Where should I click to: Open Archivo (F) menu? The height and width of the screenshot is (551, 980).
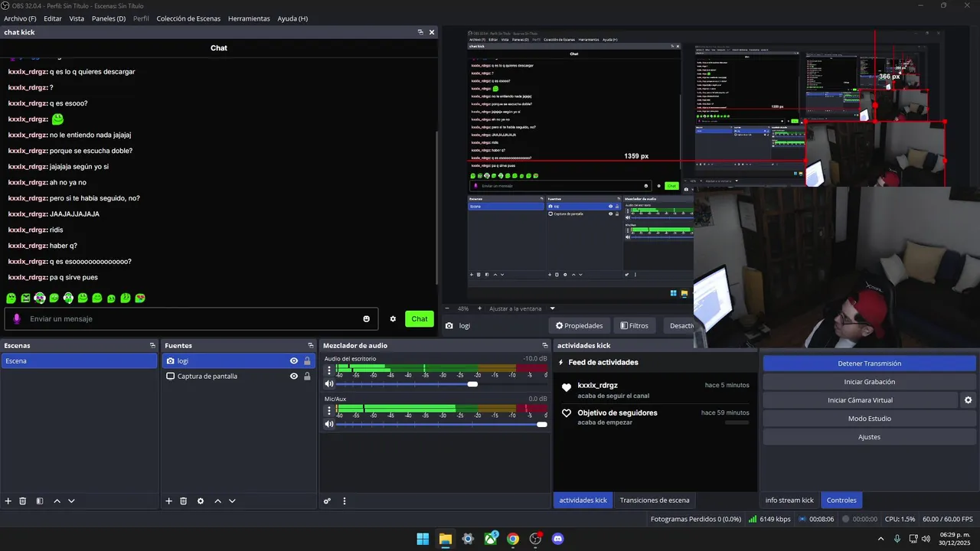pyautogui.click(x=20, y=18)
